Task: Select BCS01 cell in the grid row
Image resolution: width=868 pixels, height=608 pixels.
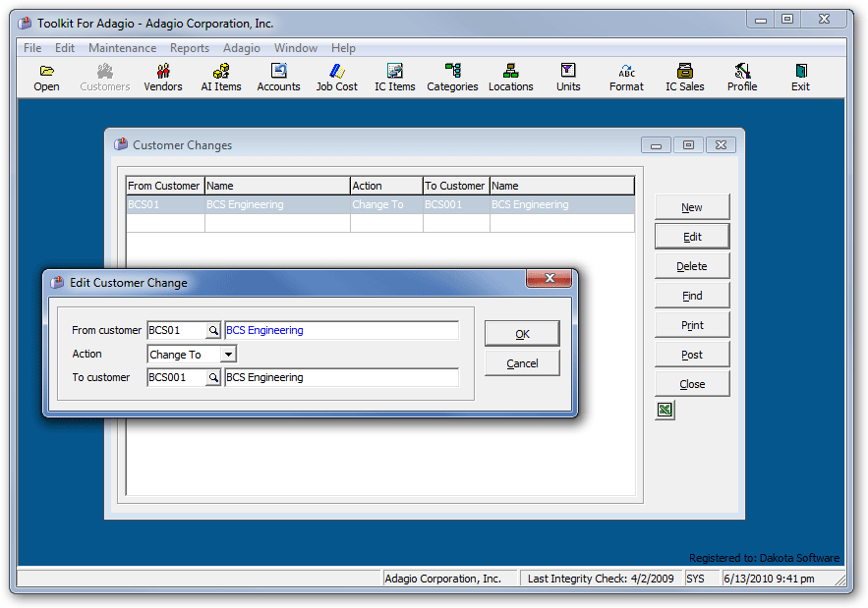Action: (x=165, y=204)
